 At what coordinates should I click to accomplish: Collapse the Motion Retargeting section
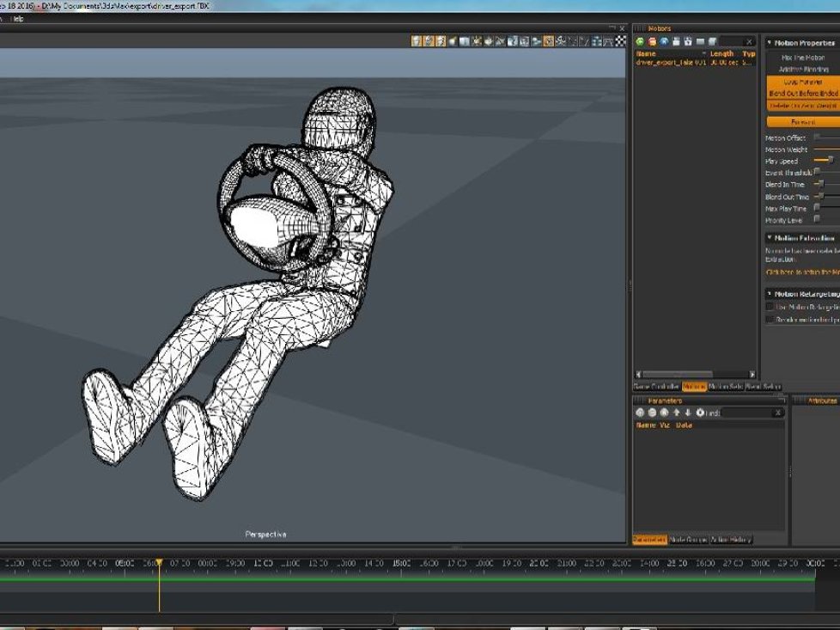(770, 294)
